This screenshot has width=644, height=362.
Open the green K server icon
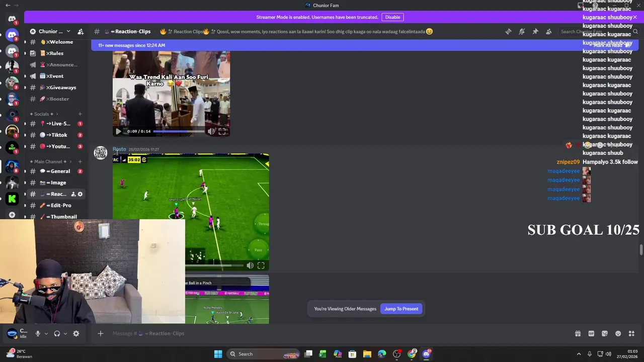click(12, 199)
